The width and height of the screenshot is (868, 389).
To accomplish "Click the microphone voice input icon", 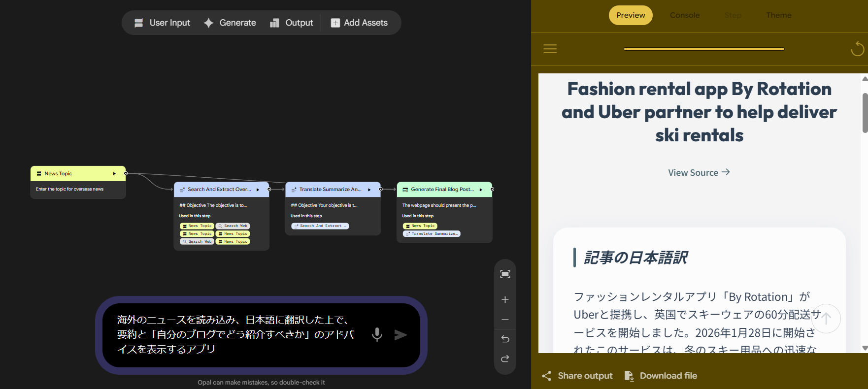I will pos(377,335).
